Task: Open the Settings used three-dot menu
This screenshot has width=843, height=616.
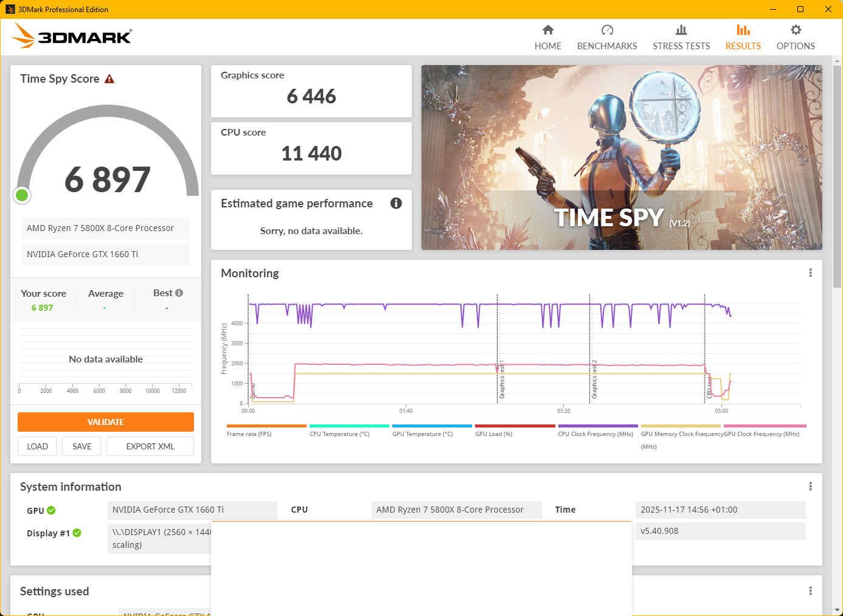Action: [810, 591]
